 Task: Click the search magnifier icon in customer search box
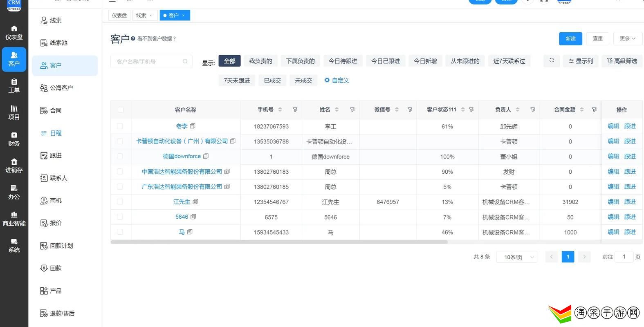185,61
